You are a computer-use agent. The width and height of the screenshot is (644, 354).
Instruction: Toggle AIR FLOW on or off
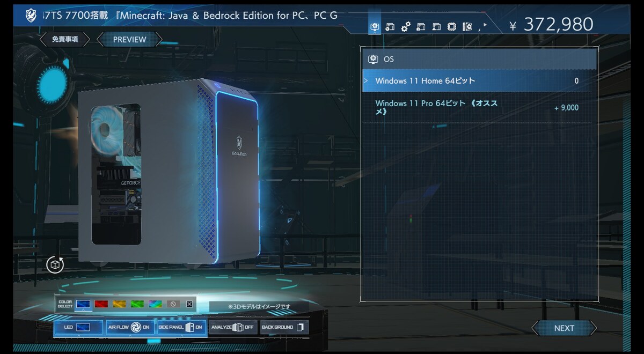click(129, 327)
